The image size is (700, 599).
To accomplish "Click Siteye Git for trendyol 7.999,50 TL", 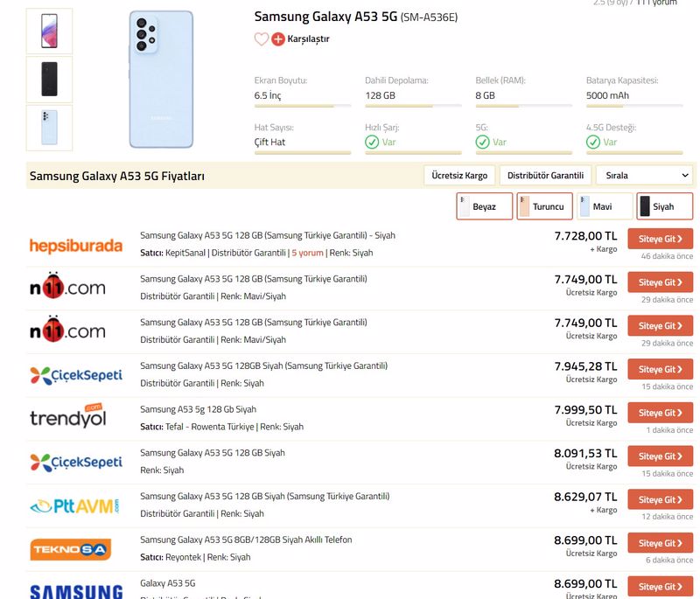I will pyautogui.click(x=661, y=413).
